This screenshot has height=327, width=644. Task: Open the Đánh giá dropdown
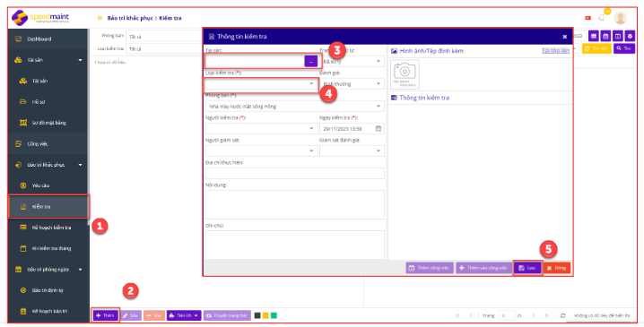tap(352, 83)
